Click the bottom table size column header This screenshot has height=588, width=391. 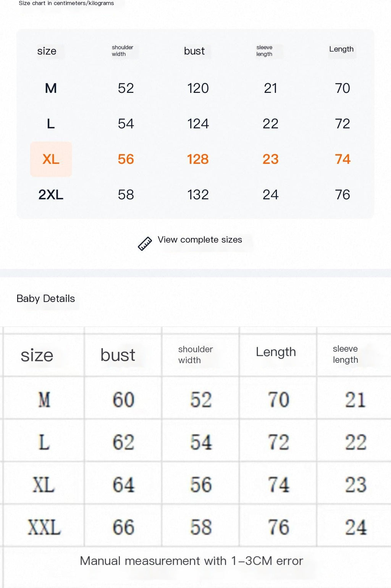pyautogui.click(x=37, y=355)
